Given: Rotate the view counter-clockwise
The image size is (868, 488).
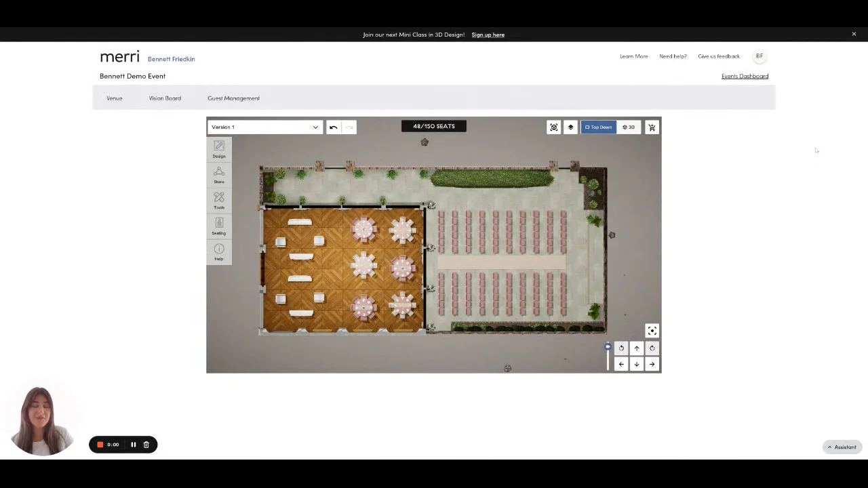Looking at the screenshot, I should click(x=621, y=348).
